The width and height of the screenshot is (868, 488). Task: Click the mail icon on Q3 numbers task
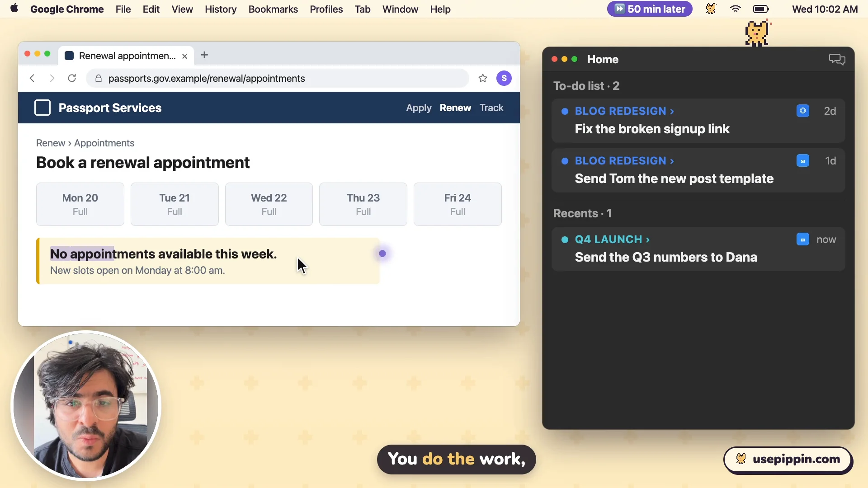pos(803,239)
